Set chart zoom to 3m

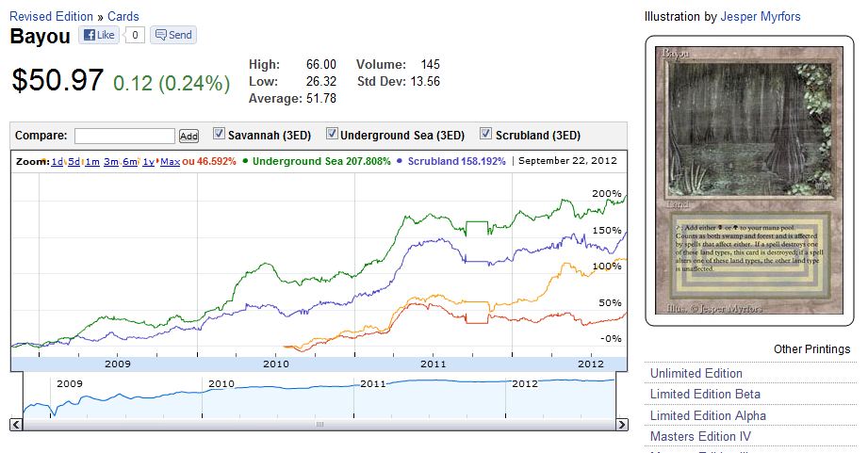tap(111, 162)
